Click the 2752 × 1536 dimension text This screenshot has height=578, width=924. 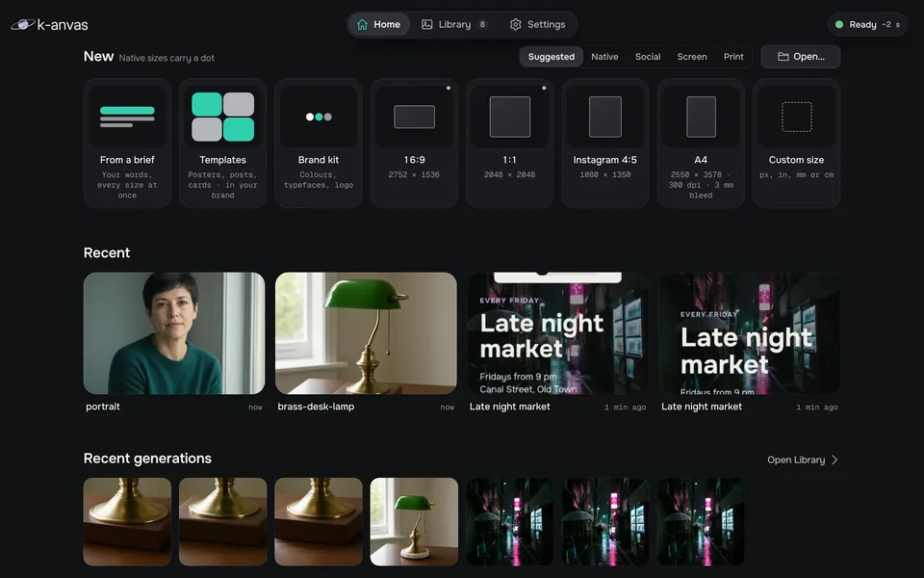coord(414,175)
